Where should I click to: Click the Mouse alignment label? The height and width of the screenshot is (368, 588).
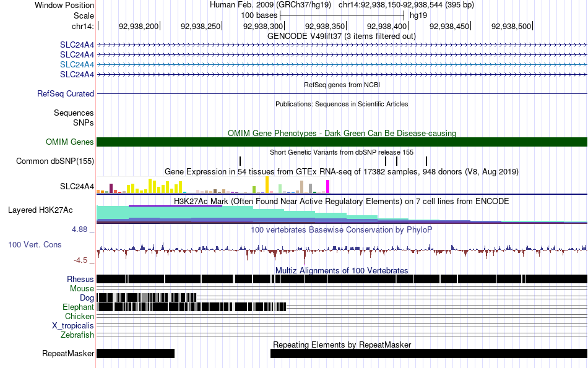point(82,289)
